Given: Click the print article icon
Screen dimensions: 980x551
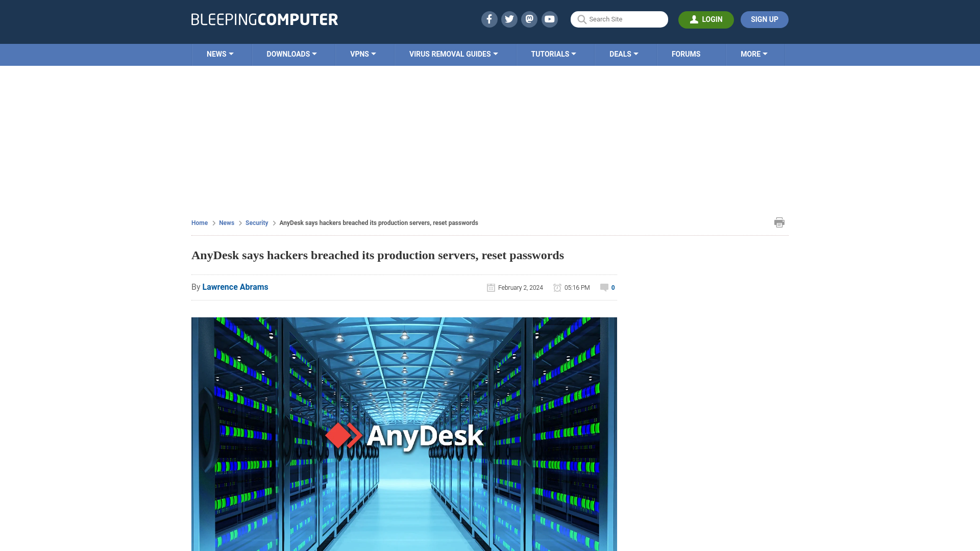Looking at the screenshot, I should pyautogui.click(x=779, y=222).
